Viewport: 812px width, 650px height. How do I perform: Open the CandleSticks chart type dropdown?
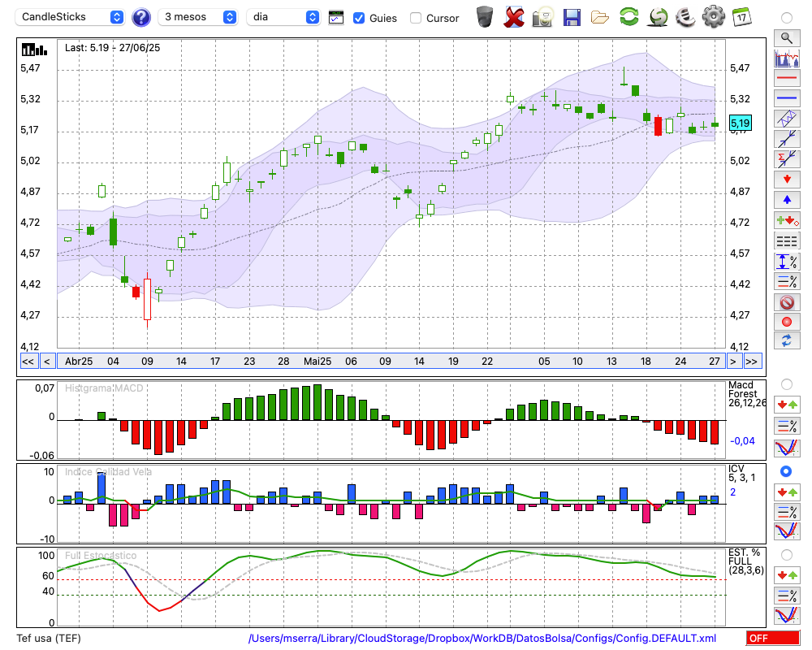pyautogui.click(x=69, y=17)
